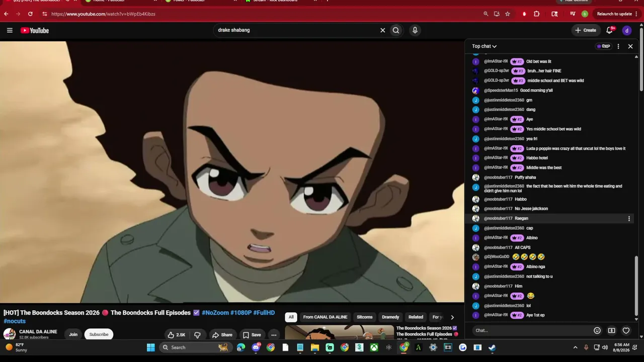Start voice search with microphone
This screenshot has height=362, width=644.
pos(415,30)
